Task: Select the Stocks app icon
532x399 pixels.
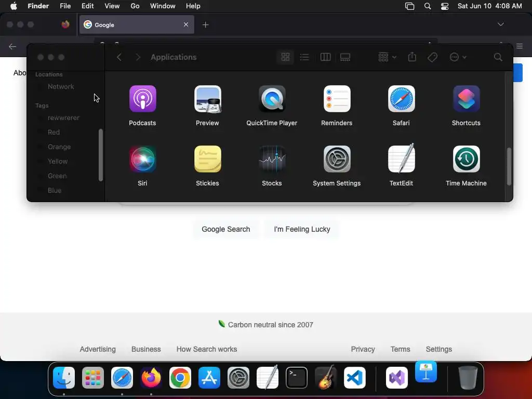Action: pyautogui.click(x=272, y=159)
